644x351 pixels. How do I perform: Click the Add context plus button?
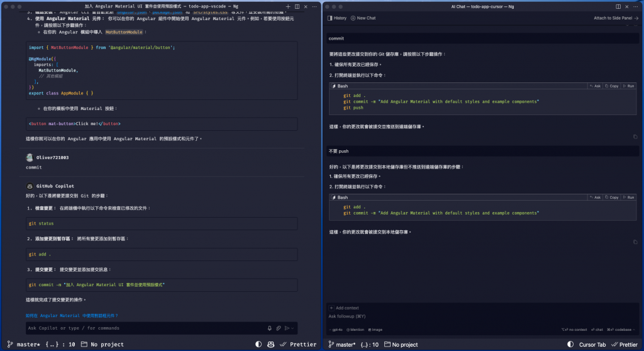click(331, 308)
